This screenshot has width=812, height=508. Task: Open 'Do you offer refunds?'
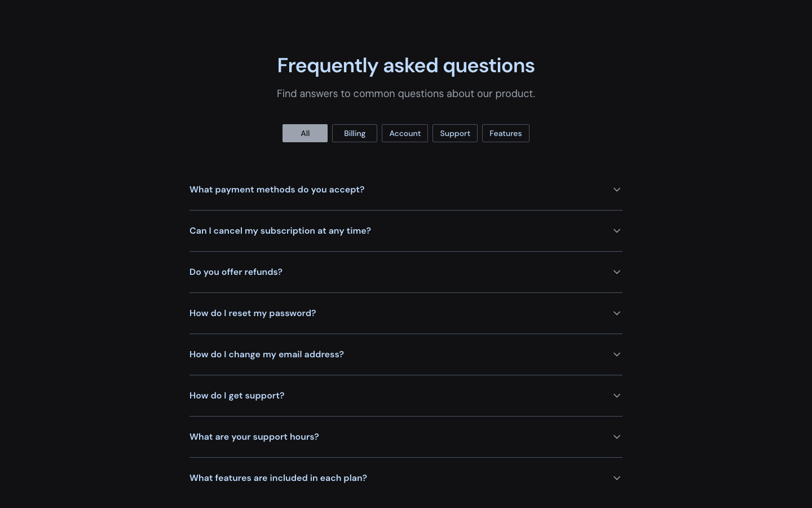coord(236,272)
